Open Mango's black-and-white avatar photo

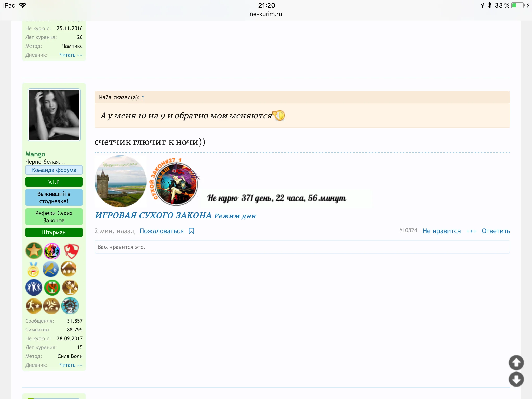click(54, 115)
